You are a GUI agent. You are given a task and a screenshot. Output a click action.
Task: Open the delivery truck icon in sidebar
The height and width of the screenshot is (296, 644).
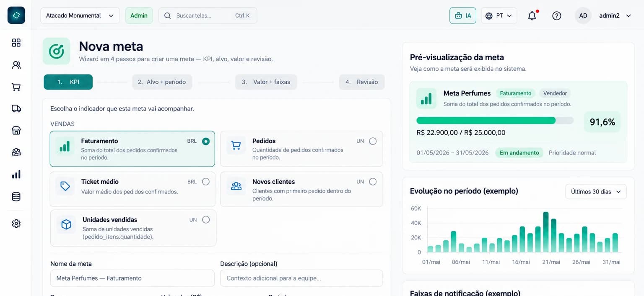(x=16, y=109)
